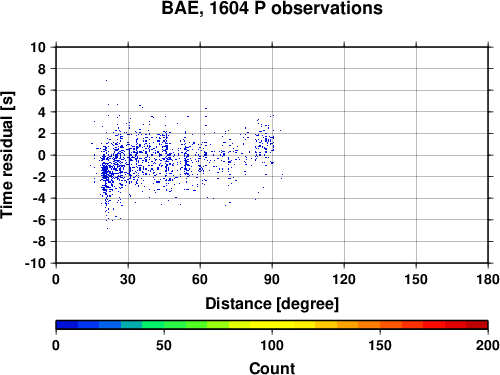Click the 'Count' colorbar label
Image resolution: width=500 pixels, height=375 pixels.
272,368
